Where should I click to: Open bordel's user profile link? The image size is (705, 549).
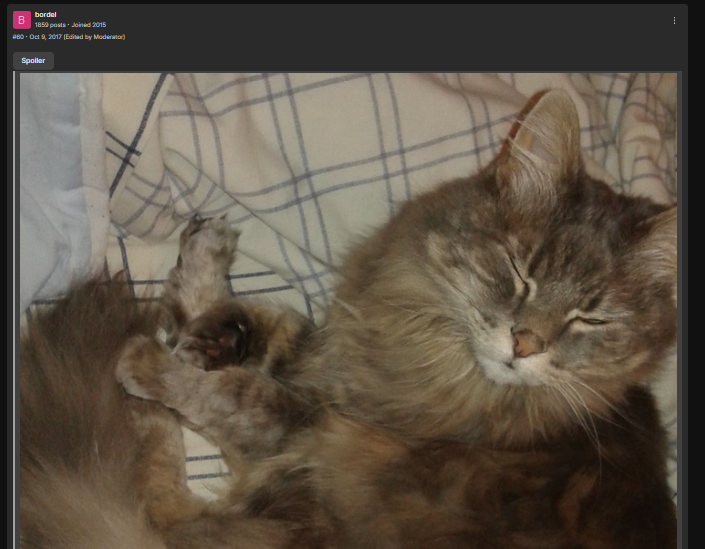point(45,15)
